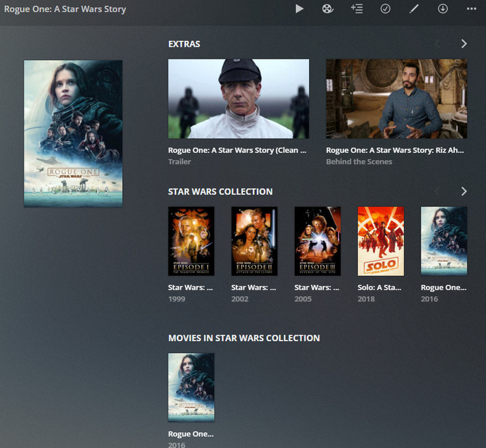Open the EXTRAS heading

click(x=184, y=44)
